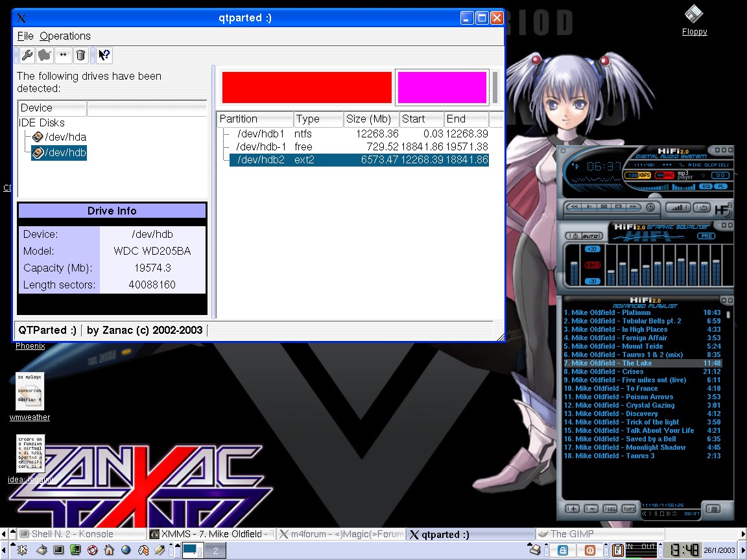Screen dimensions: 747x560
Task: Launch the terminal icon in KDE panel
Action: coord(58,550)
